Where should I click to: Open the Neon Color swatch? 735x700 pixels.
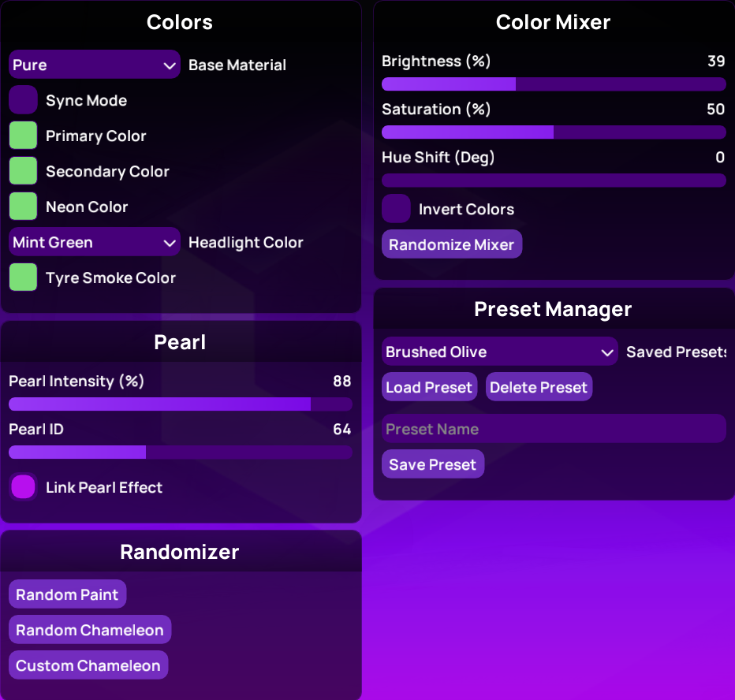pyautogui.click(x=23, y=207)
